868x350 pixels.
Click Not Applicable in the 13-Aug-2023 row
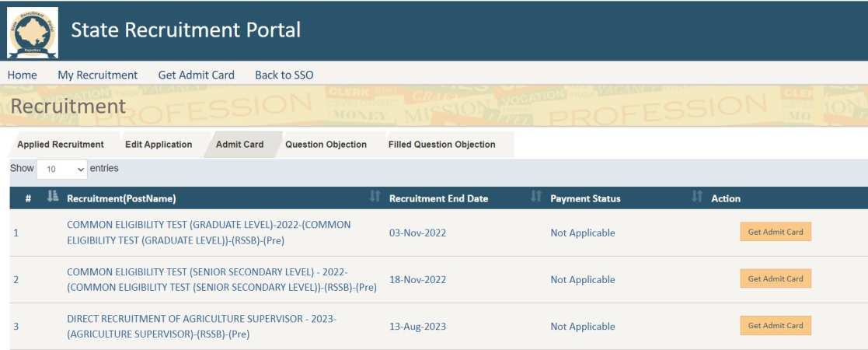pos(582,326)
